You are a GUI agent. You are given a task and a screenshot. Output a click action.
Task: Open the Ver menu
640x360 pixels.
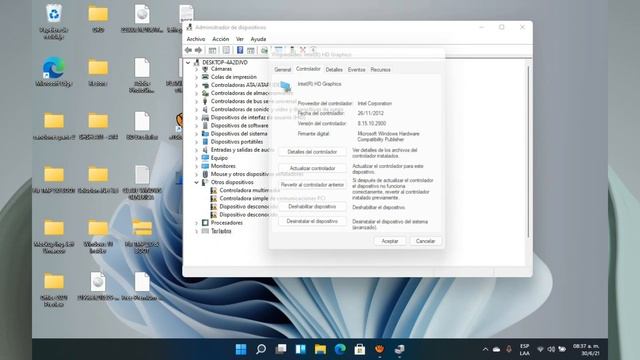[240, 39]
